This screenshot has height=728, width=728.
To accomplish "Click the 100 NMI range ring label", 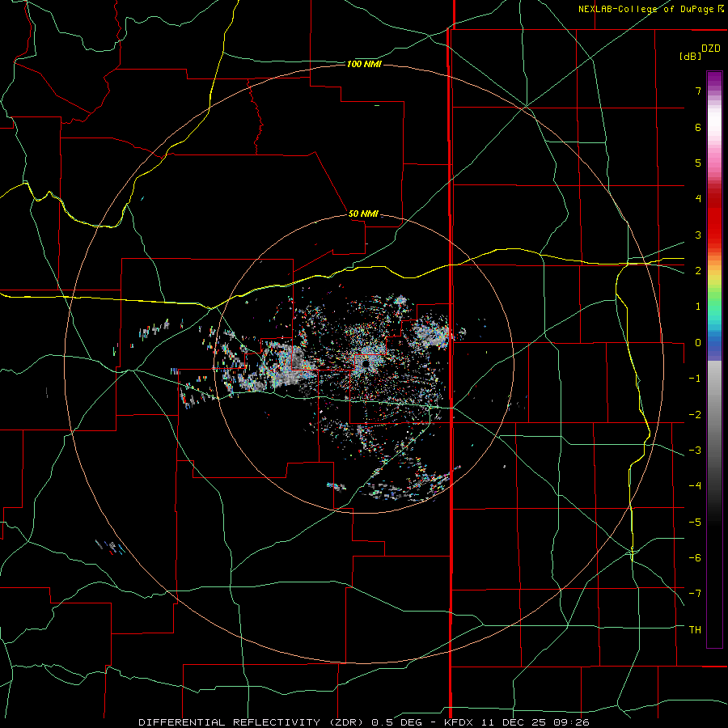I will (x=363, y=64).
